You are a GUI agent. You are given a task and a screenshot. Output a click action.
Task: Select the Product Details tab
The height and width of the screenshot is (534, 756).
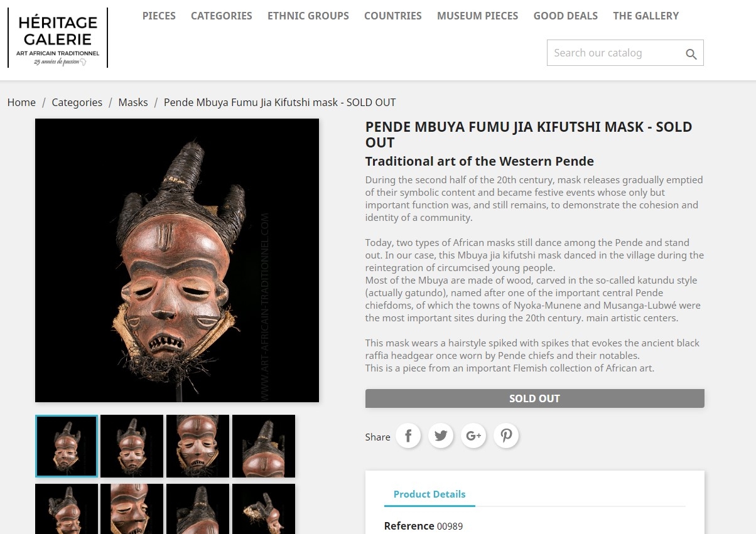click(429, 494)
